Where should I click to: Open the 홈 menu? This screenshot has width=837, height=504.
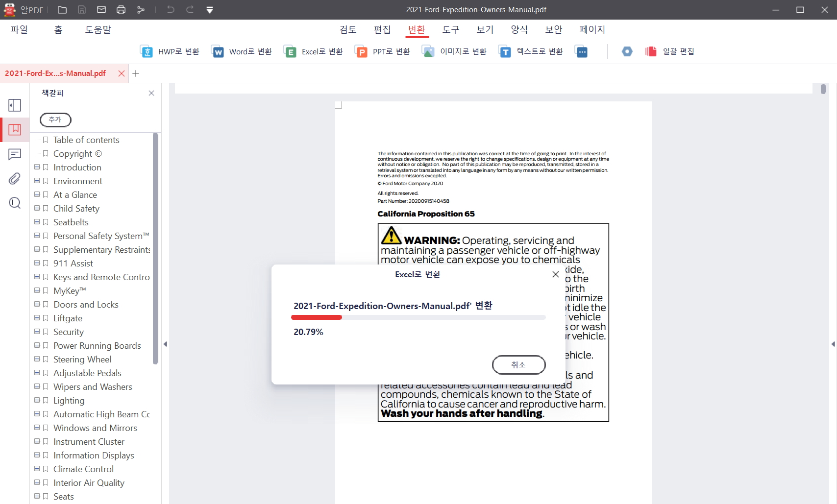(58, 30)
